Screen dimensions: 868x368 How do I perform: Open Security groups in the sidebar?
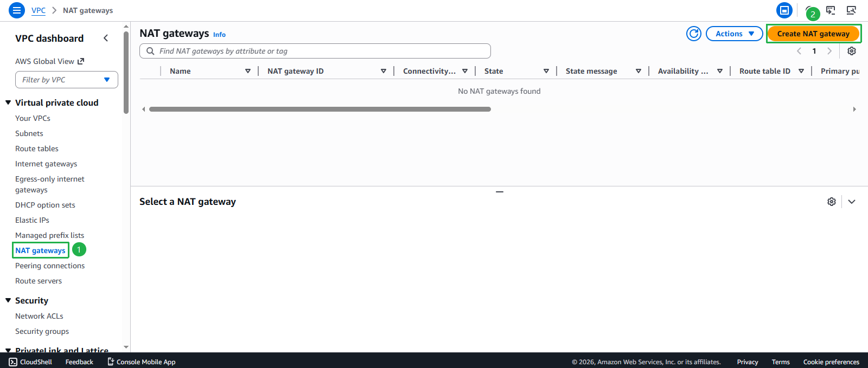pyautogui.click(x=42, y=331)
